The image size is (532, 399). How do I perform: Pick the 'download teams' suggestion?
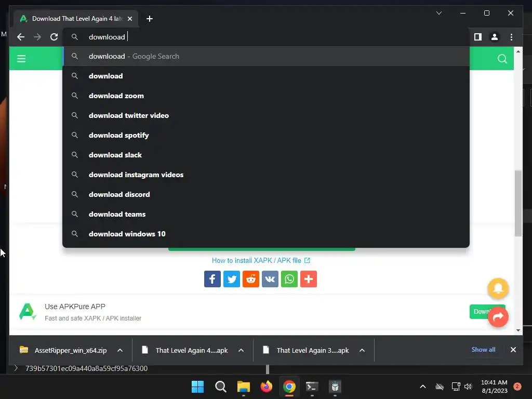pos(266,214)
